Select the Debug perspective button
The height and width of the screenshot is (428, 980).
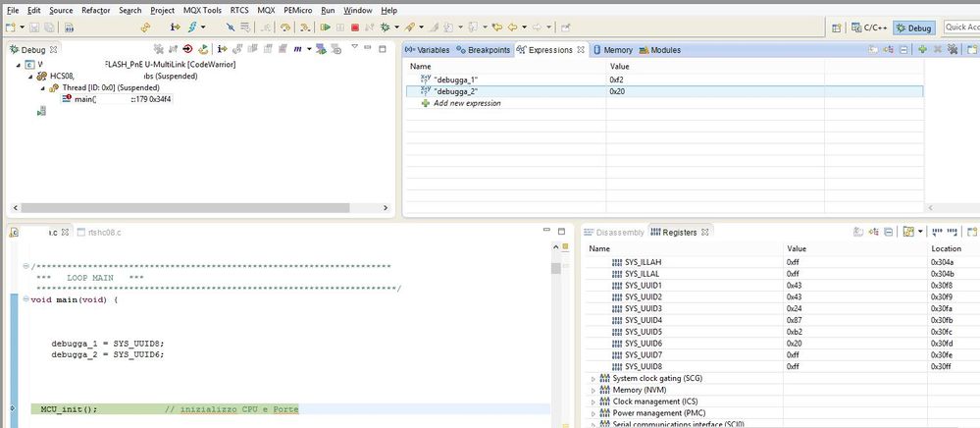point(914,27)
